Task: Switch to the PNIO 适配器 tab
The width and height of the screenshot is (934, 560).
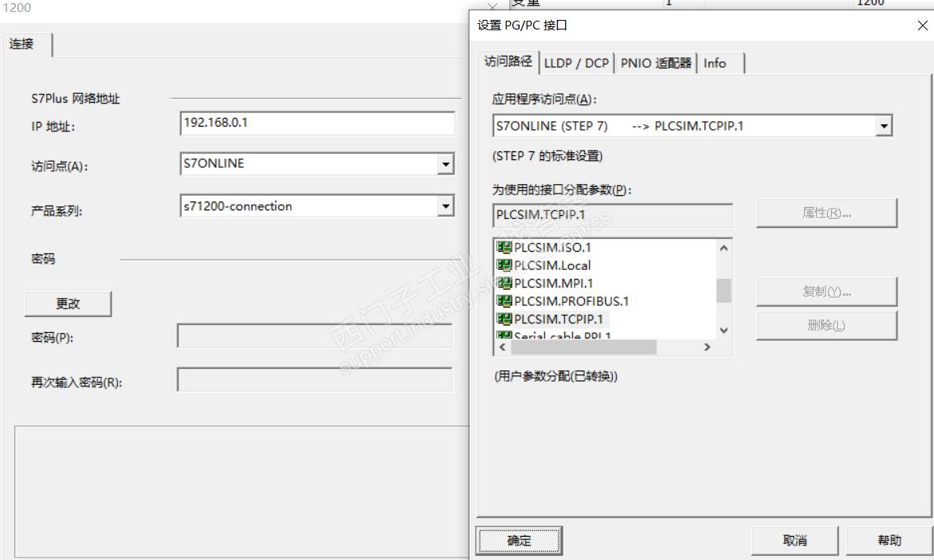Action: coord(656,63)
